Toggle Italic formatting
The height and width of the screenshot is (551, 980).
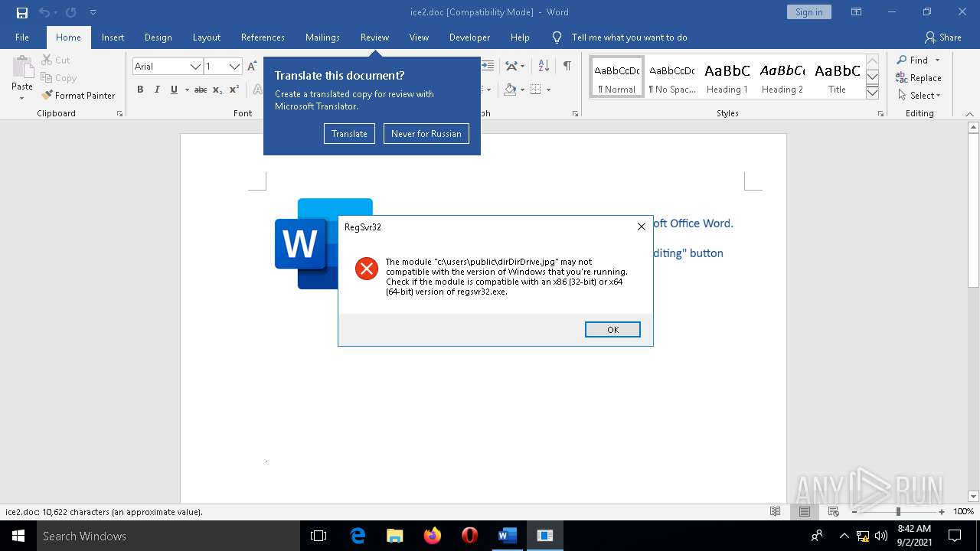(x=157, y=90)
